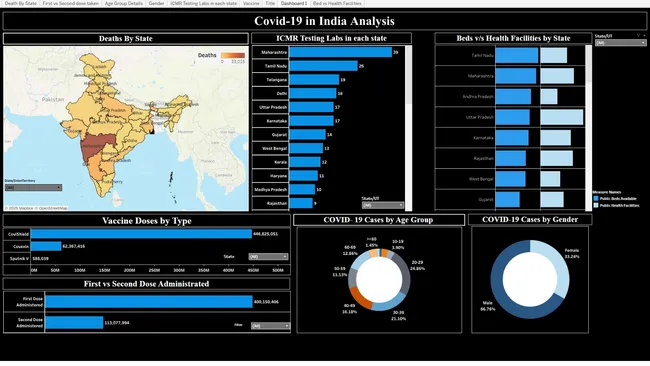Select the Rajasthan testing labs bar
Screen dimensions: 650x366
point(301,203)
